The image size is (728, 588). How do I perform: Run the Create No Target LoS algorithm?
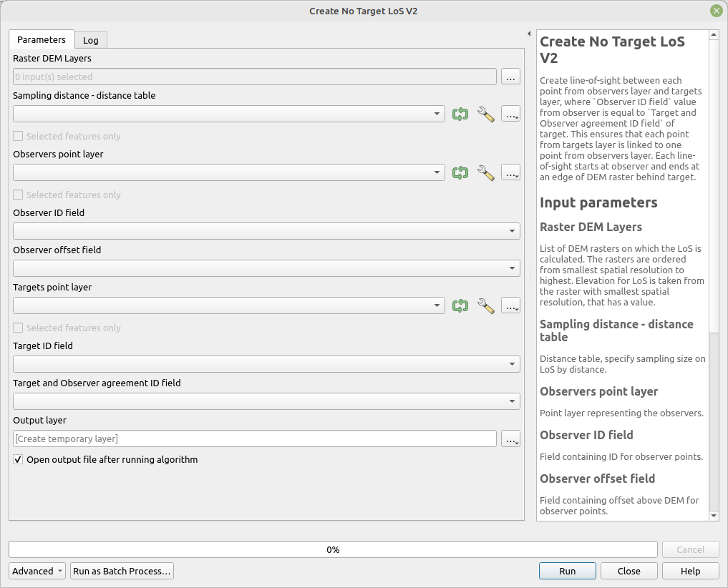click(567, 571)
